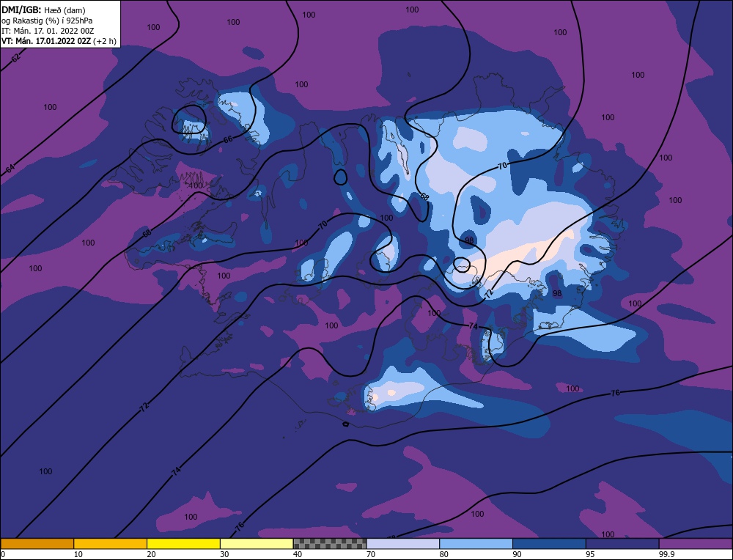Click the legend scale number '99.9'
The width and height of the screenshot is (733, 560).
(666, 554)
